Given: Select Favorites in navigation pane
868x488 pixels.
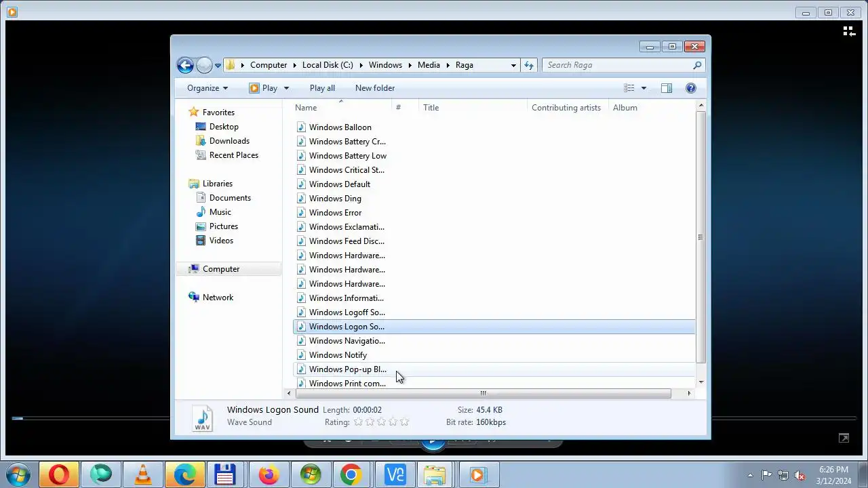Looking at the screenshot, I should click(x=218, y=113).
